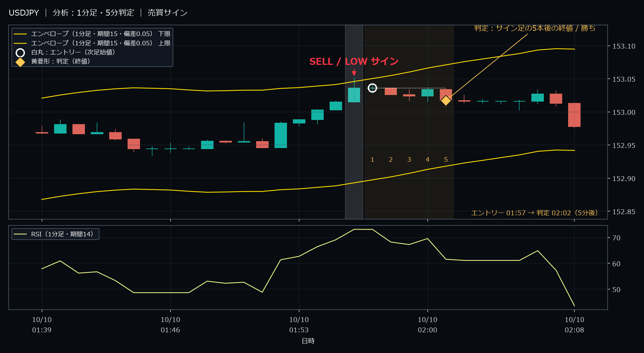Click the white circle icon in the legend

pyautogui.click(x=20, y=53)
